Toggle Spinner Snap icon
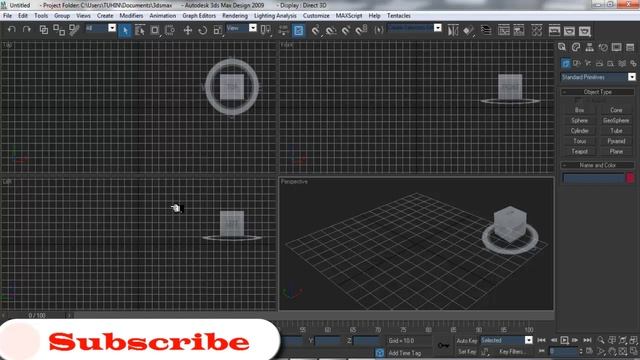The height and width of the screenshot is (360, 640). point(361,30)
